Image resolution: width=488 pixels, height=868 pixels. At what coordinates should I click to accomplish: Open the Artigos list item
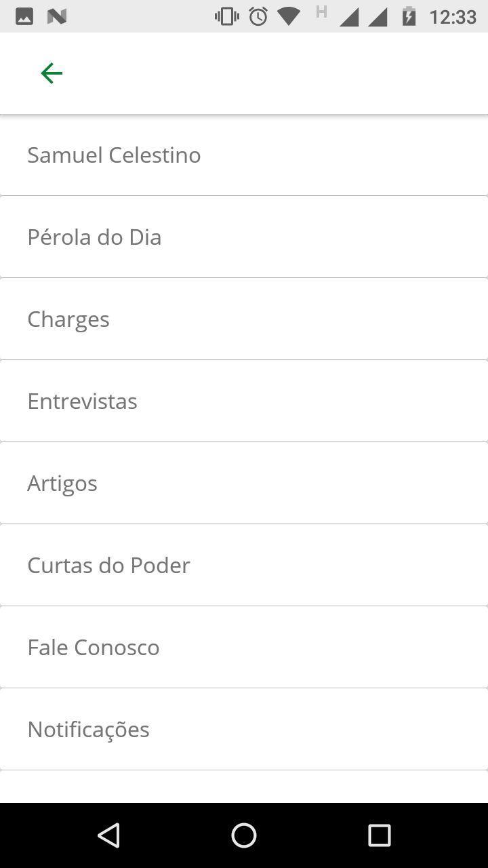coord(244,483)
